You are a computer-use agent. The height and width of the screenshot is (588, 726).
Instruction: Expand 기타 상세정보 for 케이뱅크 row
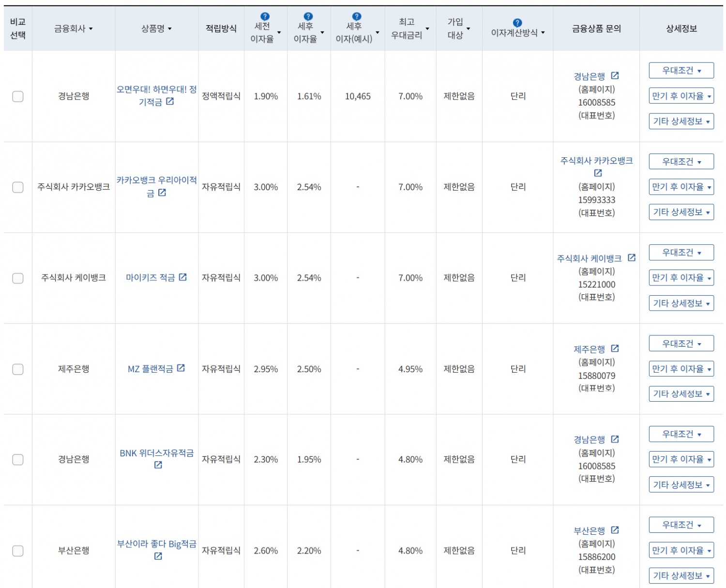coord(681,303)
